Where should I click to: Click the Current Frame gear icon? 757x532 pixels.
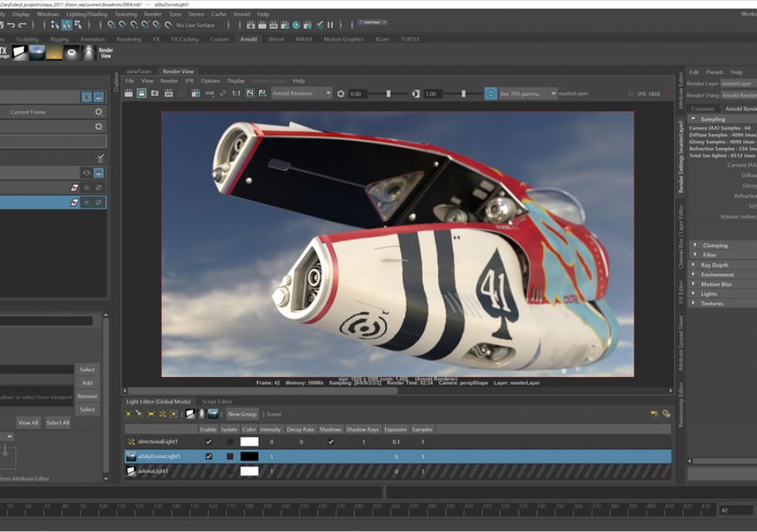pyautogui.click(x=98, y=112)
